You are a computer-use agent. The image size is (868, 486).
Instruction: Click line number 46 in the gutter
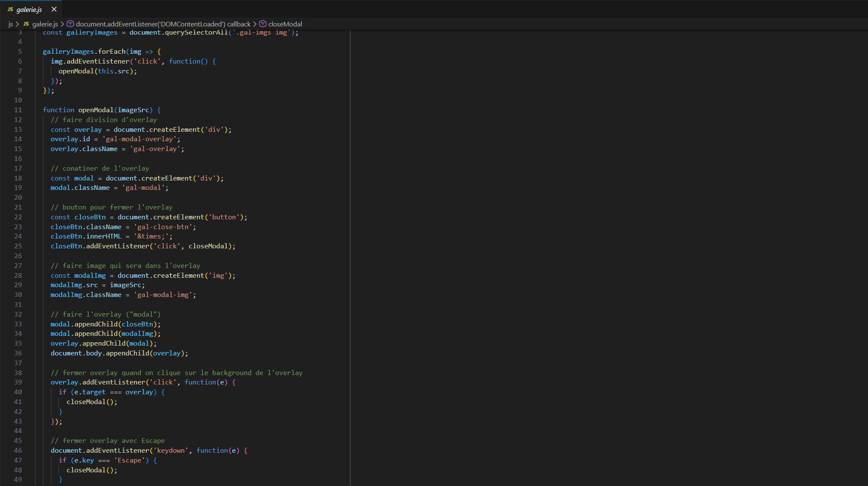click(18, 451)
